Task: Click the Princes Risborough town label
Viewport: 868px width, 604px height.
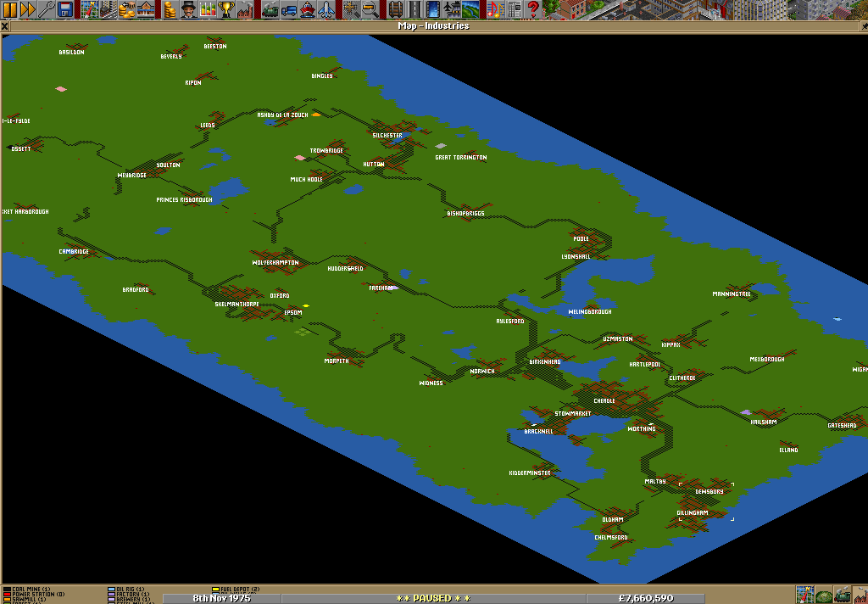Action: pos(184,199)
